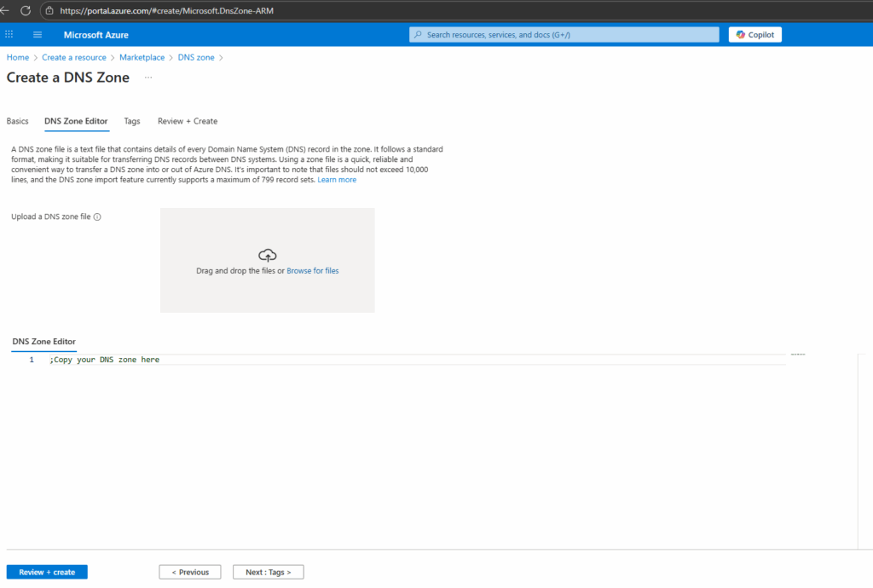
Task: Open the Learn more link
Action: (337, 180)
